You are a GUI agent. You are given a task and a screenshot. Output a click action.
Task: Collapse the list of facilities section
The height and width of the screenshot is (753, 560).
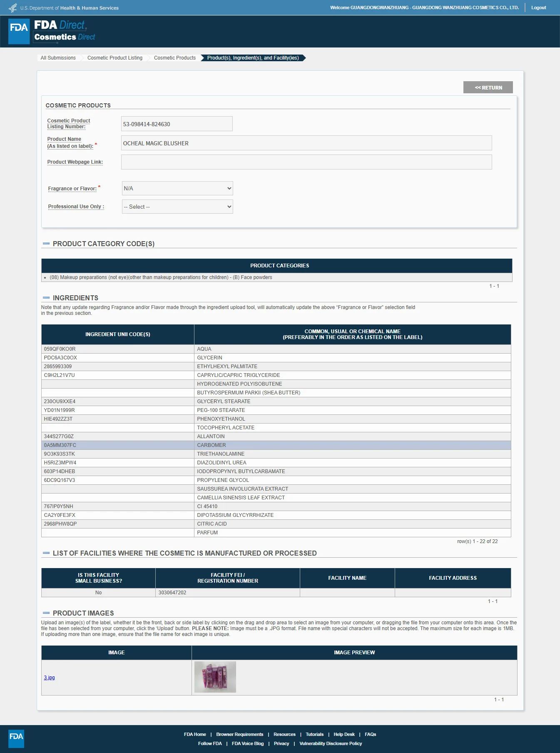[46, 553]
